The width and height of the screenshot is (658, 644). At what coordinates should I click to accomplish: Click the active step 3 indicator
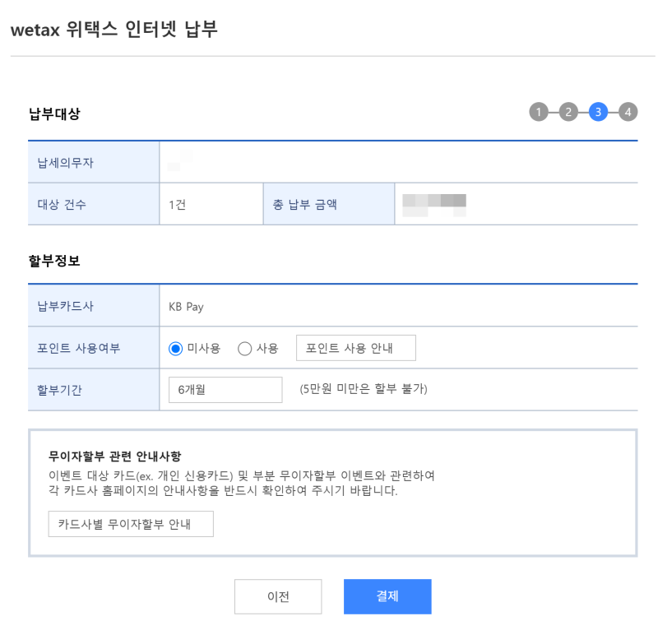(x=598, y=112)
